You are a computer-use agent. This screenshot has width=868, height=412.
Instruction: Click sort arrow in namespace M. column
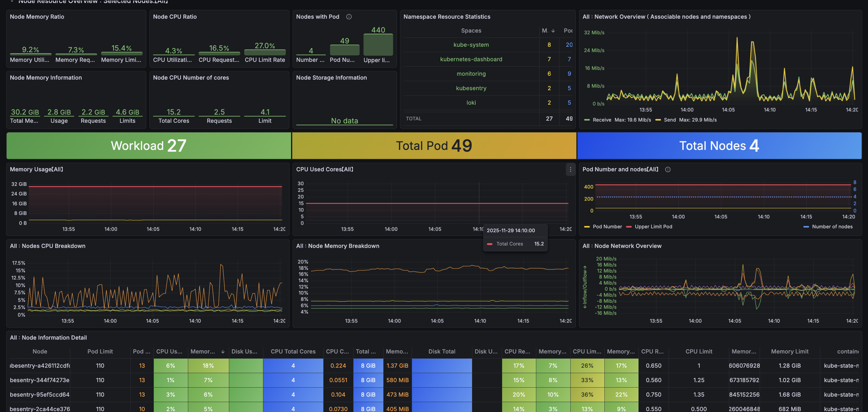coord(553,31)
